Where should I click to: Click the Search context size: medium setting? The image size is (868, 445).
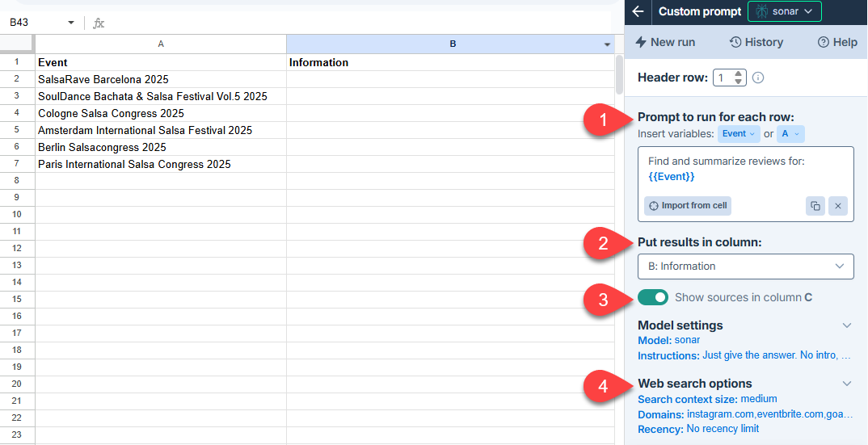[707, 399]
